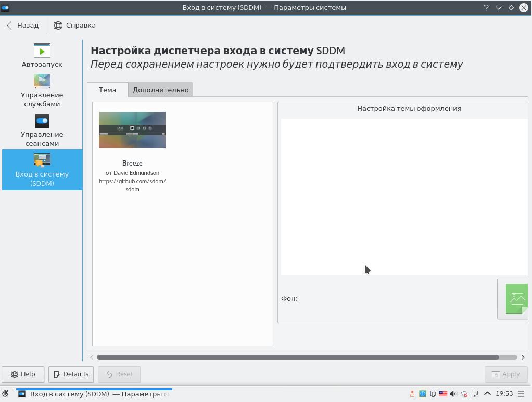This screenshot has height=402, width=532.
Task: Open the Справка help menu
Action: coord(74,26)
